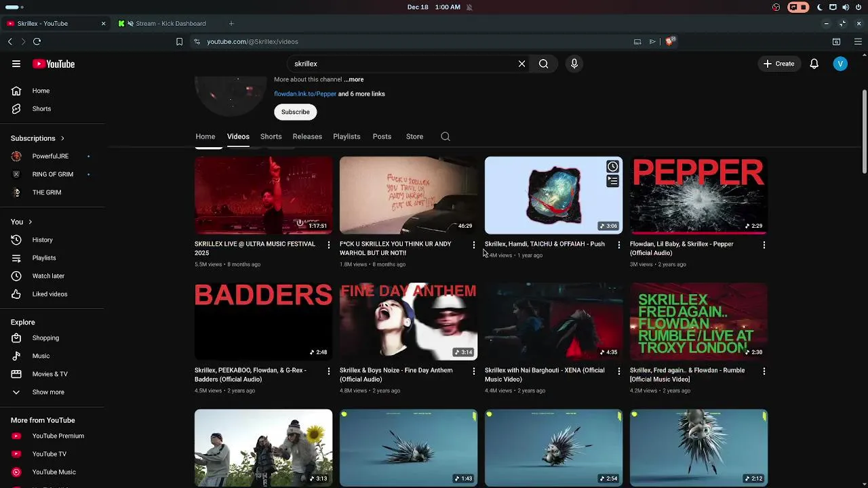
Task: Play the PEPPER thumbnail video
Action: coord(698,195)
